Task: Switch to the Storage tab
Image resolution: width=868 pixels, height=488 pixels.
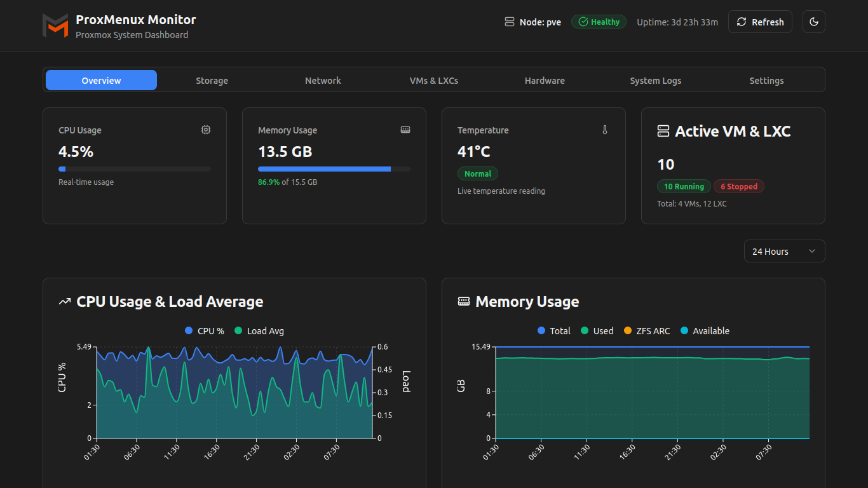Action: (x=212, y=81)
